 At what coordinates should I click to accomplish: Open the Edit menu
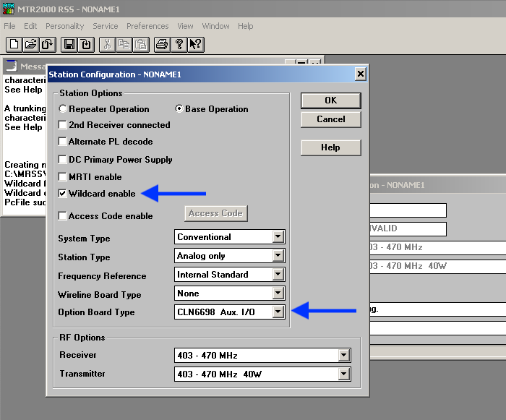tap(30, 26)
